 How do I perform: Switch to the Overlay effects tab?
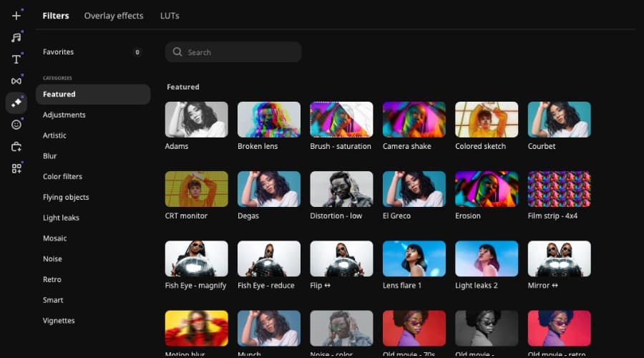point(113,16)
